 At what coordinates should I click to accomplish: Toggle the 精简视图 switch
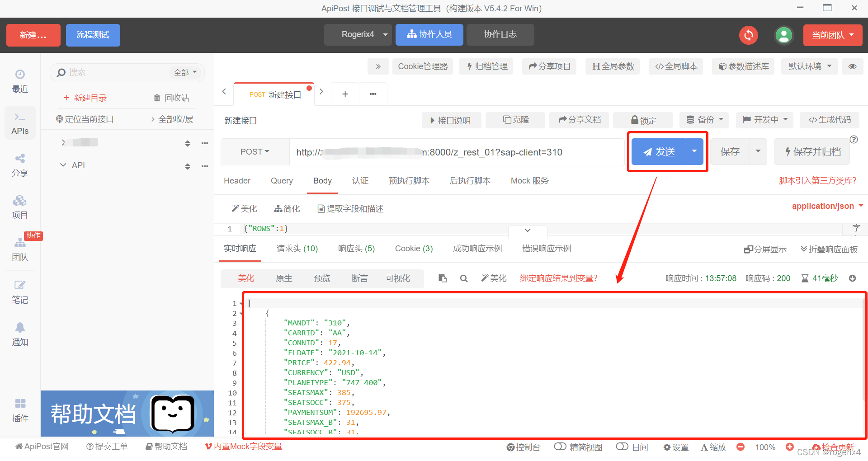560,447
